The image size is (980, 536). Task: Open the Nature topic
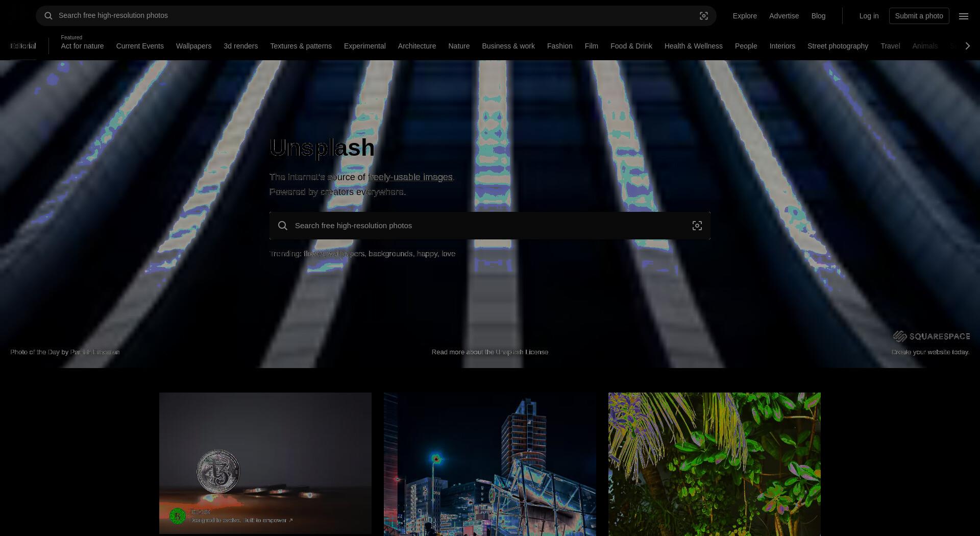[x=459, y=46]
